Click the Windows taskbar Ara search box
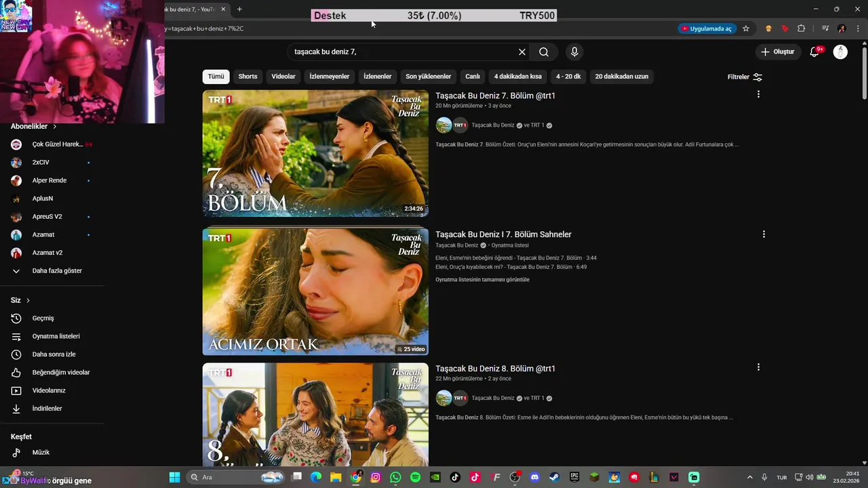868x488 pixels. 235,477
